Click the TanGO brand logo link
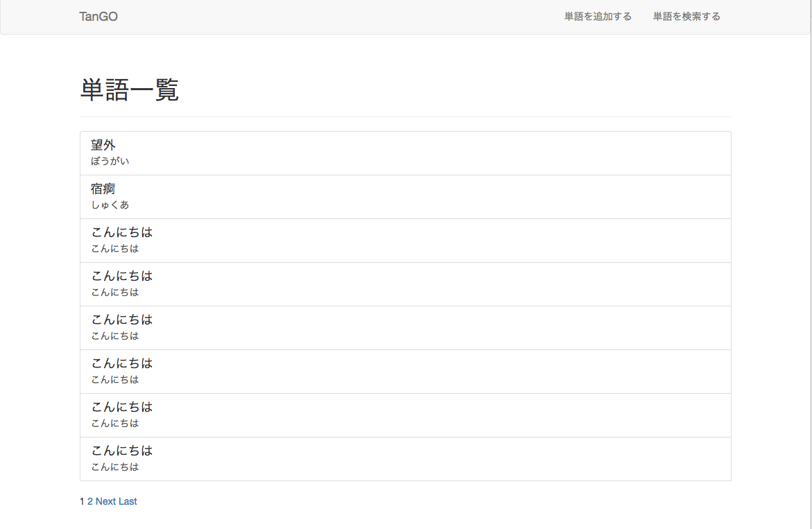Viewport: 812px width, 529px height. point(98,17)
